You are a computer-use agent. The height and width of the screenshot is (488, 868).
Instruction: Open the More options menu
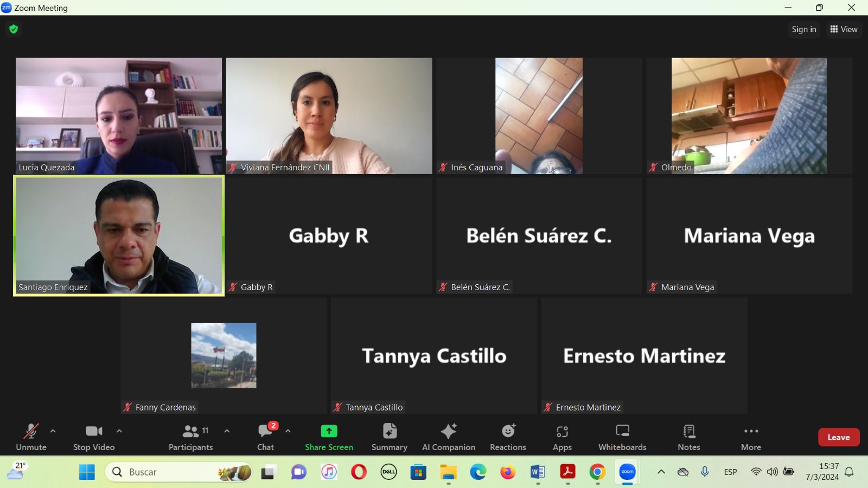[751, 437]
